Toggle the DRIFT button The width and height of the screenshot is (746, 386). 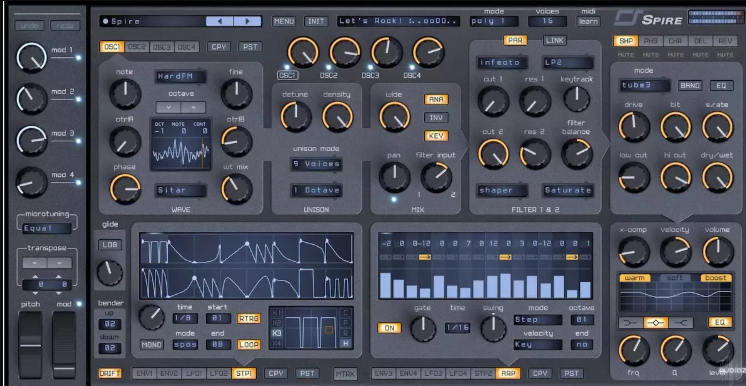[x=110, y=374]
